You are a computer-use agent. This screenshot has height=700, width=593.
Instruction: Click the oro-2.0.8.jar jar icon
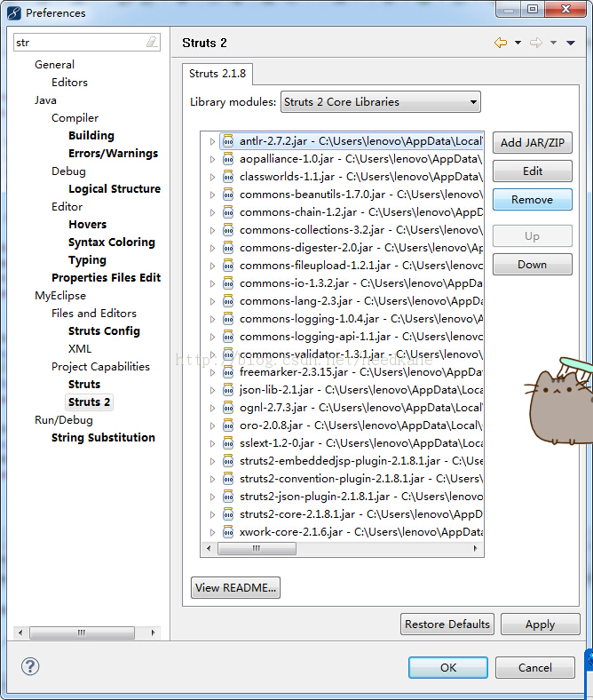(228, 426)
